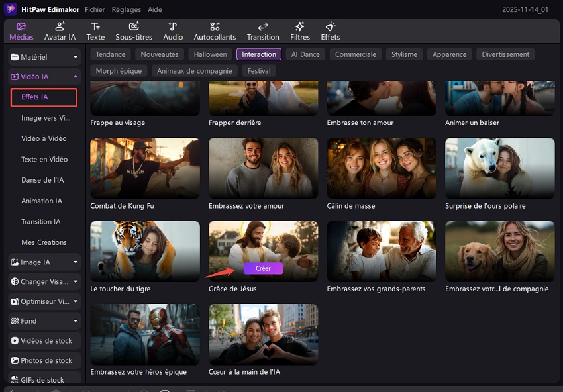This screenshot has height=392, width=563.
Task: Select Effets IA in the sidebar
Action: [44, 97]
